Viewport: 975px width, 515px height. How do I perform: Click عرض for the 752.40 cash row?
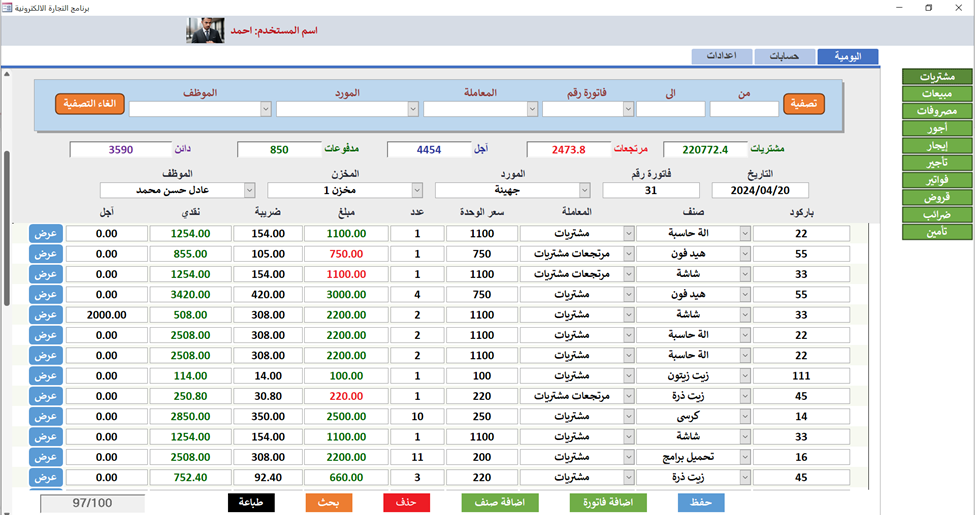(46, 477)
